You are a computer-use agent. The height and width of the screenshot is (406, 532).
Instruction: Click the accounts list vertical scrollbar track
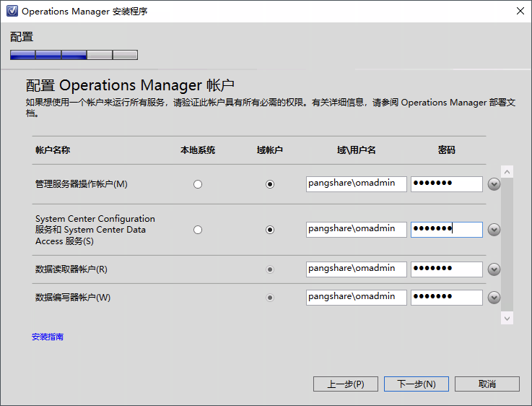pos(507,245)
